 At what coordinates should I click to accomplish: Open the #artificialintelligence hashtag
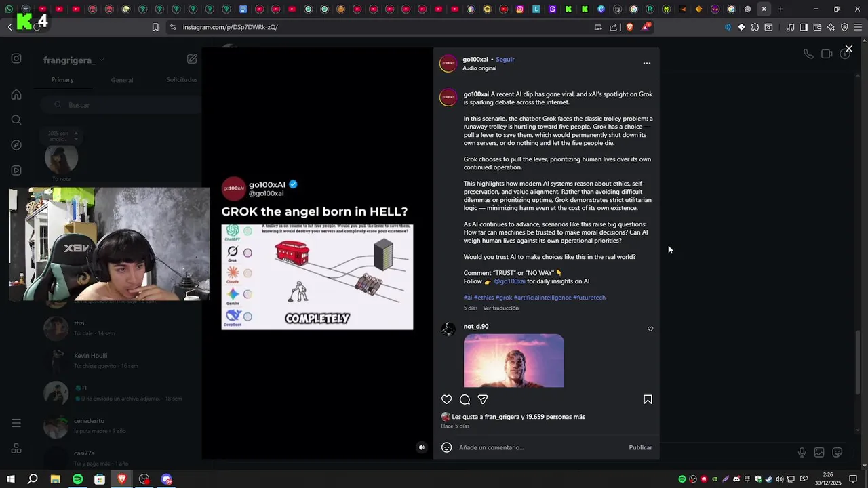[x=542, y=298]
